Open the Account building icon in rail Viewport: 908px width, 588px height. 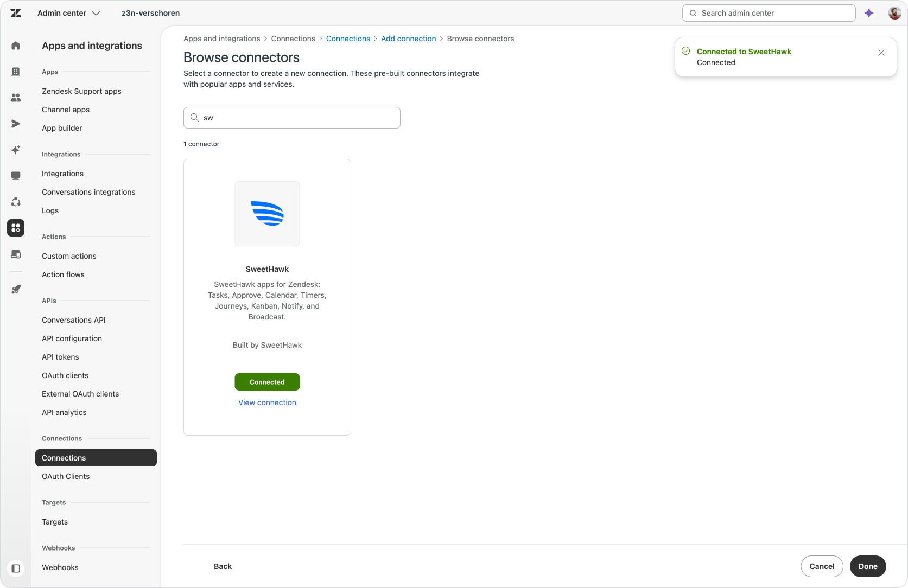tap(16, 72)
